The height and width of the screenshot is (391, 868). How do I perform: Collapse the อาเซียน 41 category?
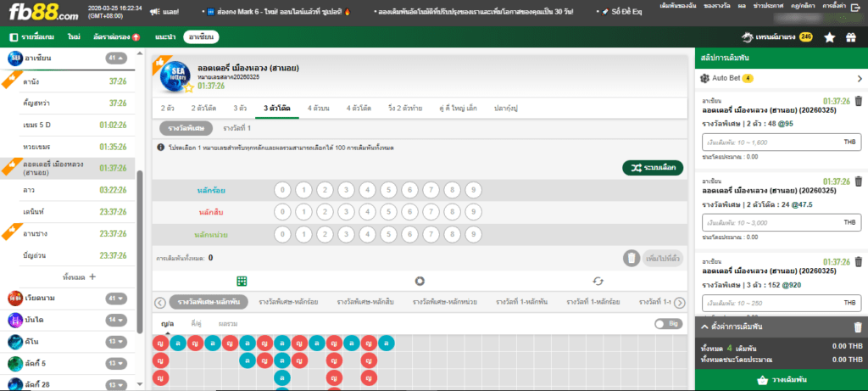pyautogui.click(x=116, y=57)
